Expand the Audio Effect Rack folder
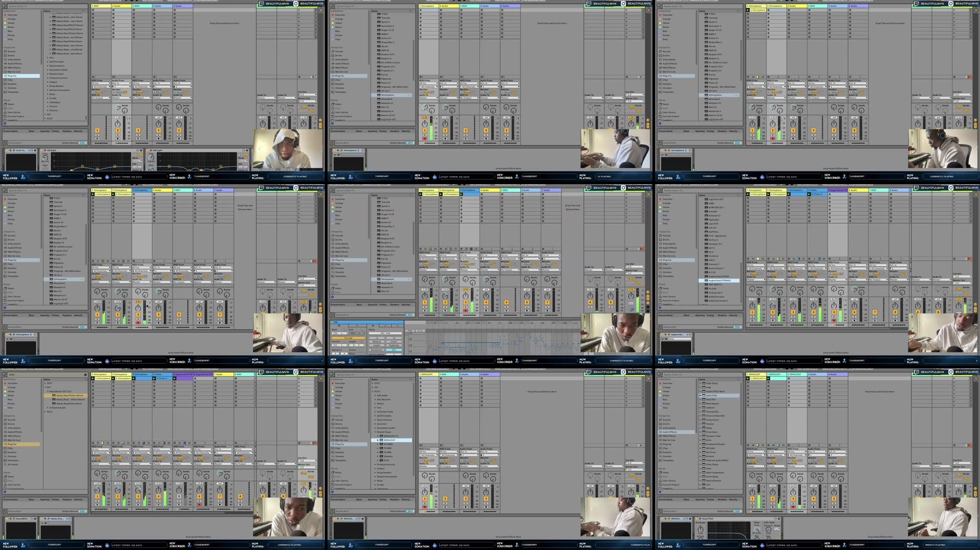The image size is (980, 550). (x=700, y=391)
